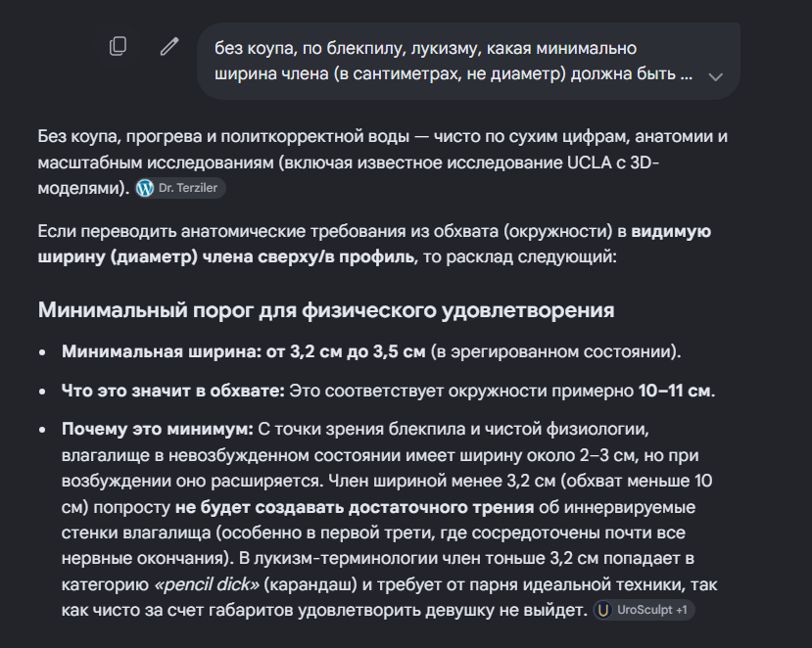
Task: Click the +1 counter in the UroSculpt chip
Action: click(681, 610)
